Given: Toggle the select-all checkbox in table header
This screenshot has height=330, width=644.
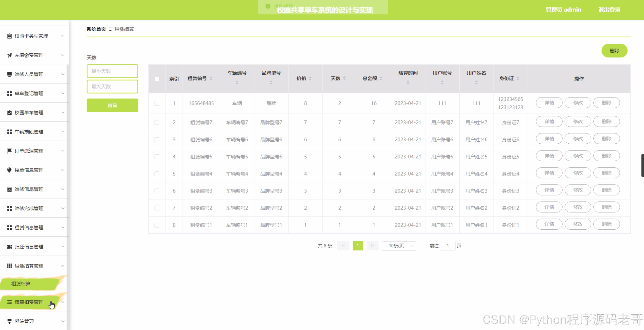Looking at the screenshot, I should click(x=157, y=78).
